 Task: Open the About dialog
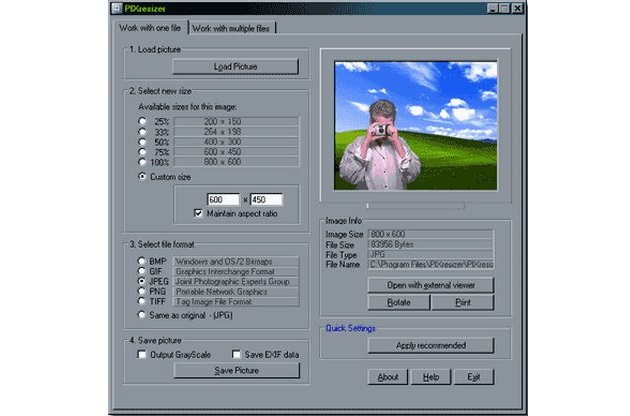388,377
